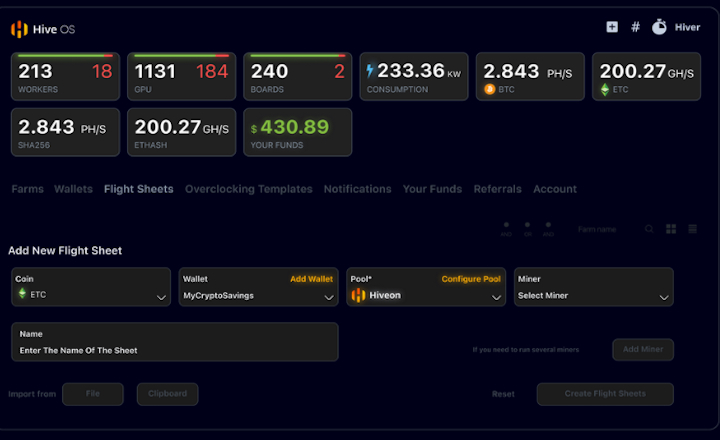Switch to grid view layout

[671, 229]
